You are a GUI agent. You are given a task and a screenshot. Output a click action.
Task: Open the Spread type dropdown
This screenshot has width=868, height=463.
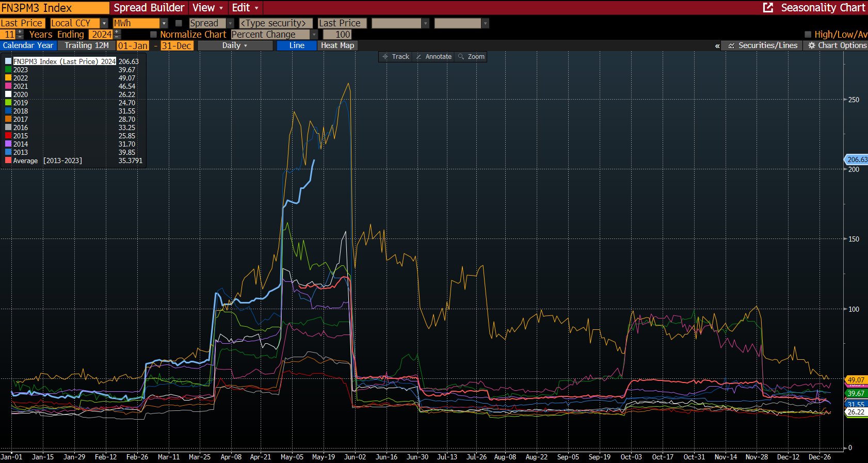(230, 23)
